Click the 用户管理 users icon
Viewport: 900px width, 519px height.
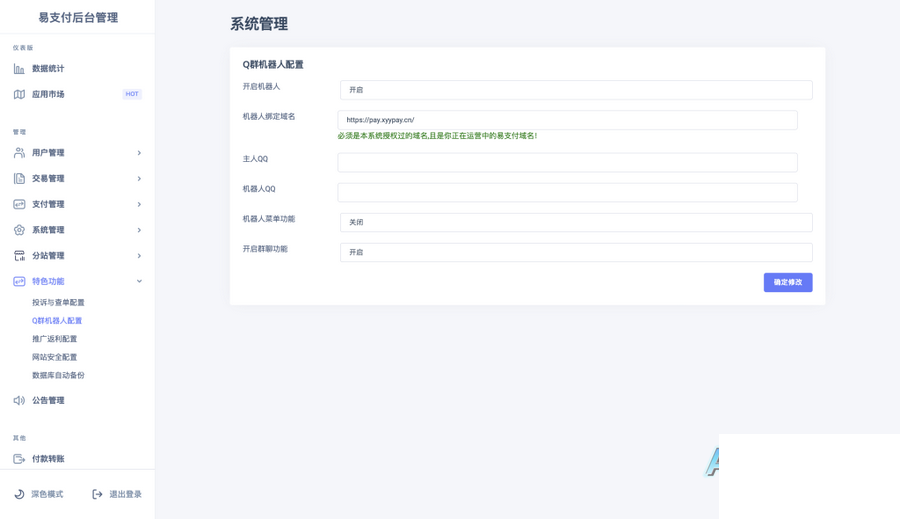tap(19, 153)
